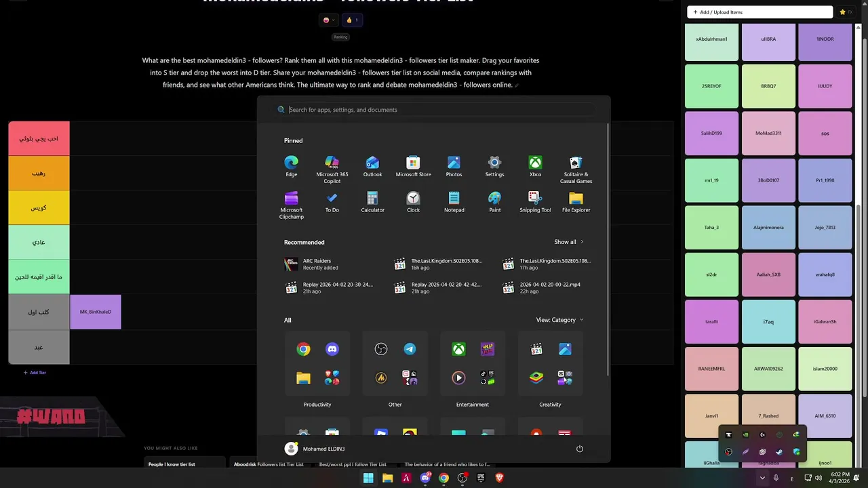Screen dimensions: 868x488
Task: Open Media Player Classic in Creativity category
Action: pyautogui.click(x=536, y=349)
